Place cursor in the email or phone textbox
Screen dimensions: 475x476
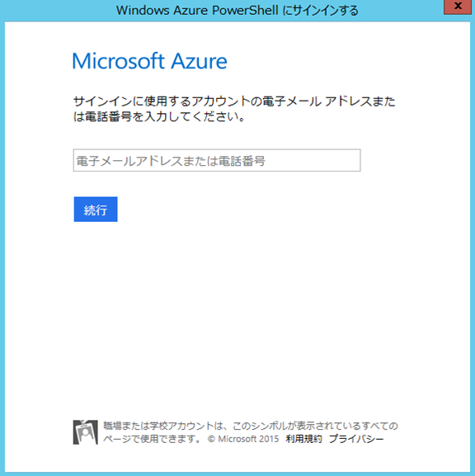217,160
